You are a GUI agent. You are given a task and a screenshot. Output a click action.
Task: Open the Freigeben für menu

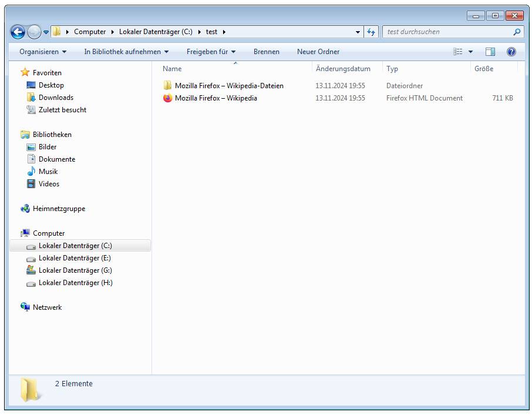coord(211,52)
